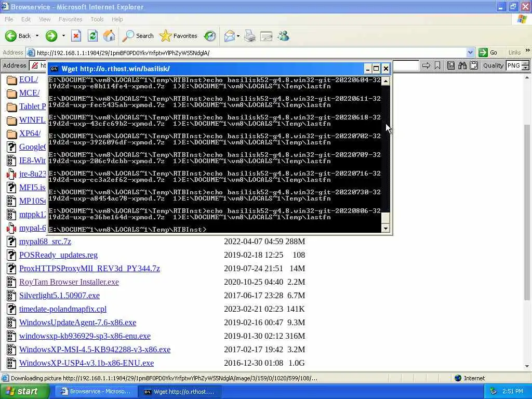Click the green Forward arrow button
This screenshot has width=532, height=399.
coord(51,36)
